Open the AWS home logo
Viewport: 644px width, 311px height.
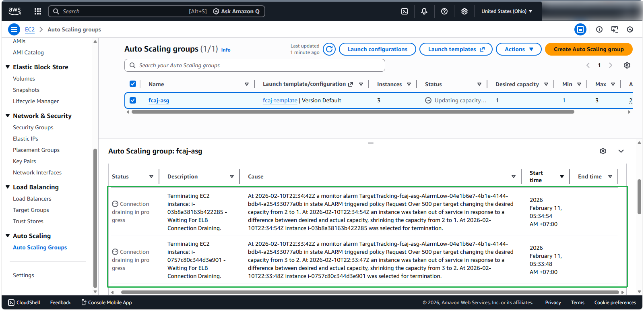(15, 11)
